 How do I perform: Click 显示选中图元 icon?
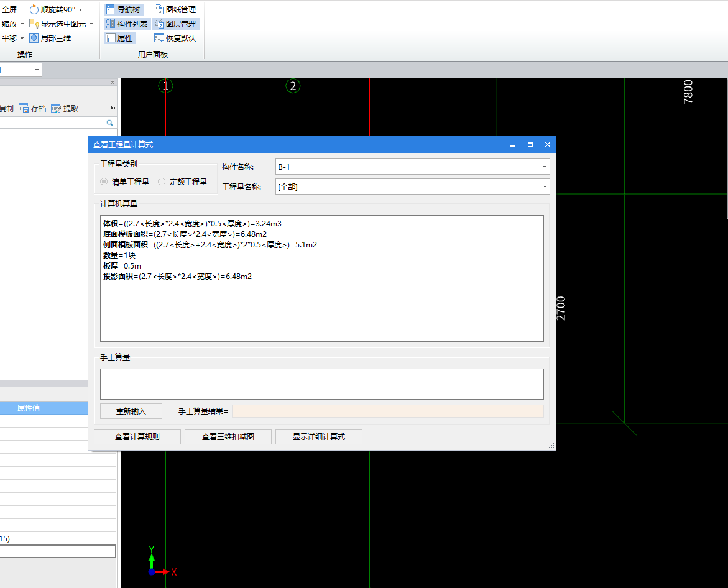coord(34,24)
